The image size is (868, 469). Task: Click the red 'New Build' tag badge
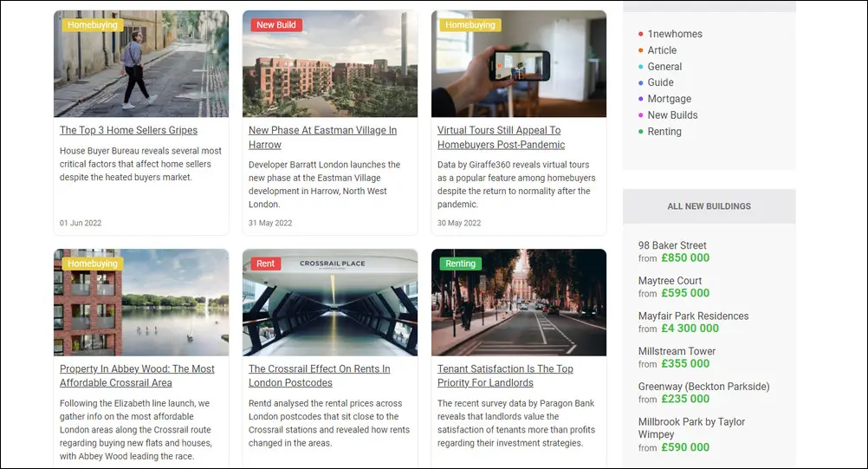click(276, 25)
